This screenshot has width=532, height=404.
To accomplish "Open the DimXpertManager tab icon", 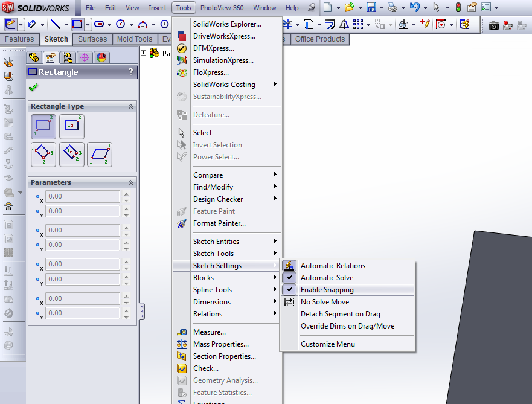I will pyautogui.click(x=85, y=57).
